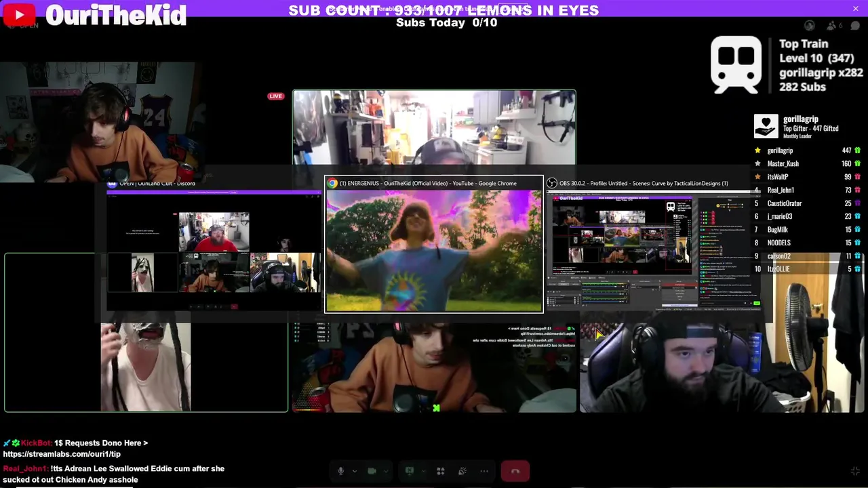
Task: Click the Top Gifter - 447 Gifted label
Action: pyautogui.click(x=811, y=128)
